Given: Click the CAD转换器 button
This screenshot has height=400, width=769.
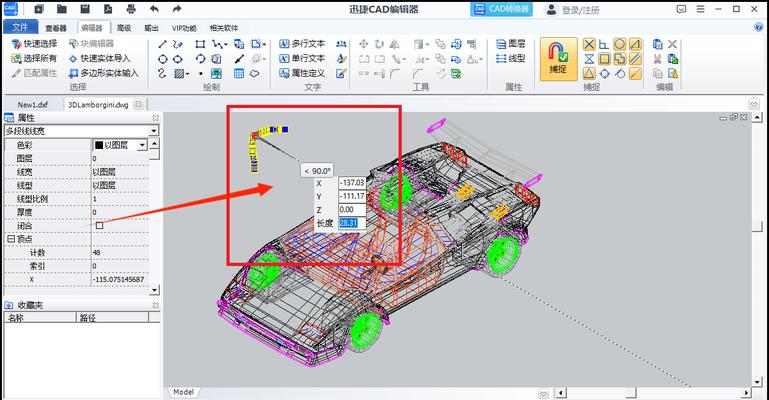Looking at the screenshot, I should 501,9.
